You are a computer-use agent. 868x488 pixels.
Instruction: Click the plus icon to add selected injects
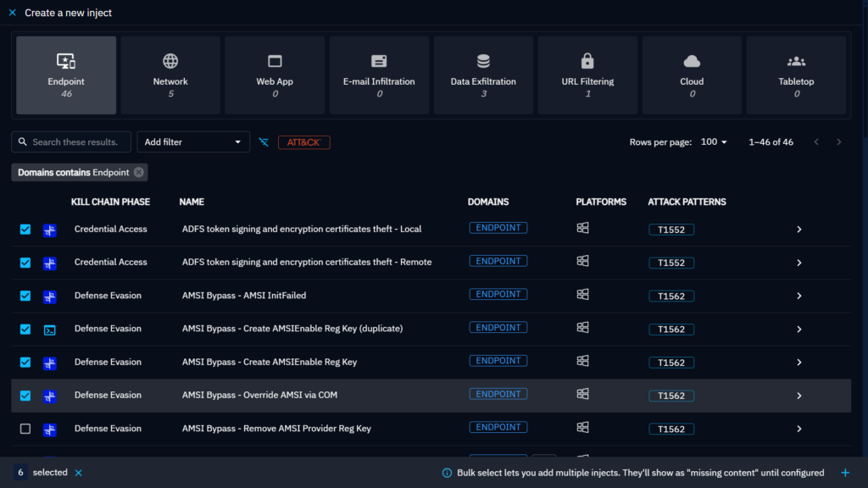pos(844,473)
